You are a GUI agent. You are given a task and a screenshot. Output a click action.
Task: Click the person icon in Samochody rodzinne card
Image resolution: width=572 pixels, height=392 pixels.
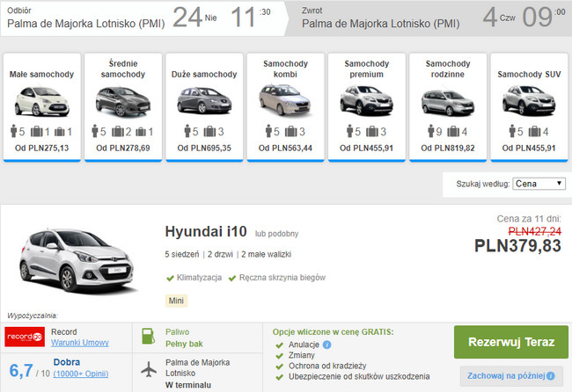point(431,131)
